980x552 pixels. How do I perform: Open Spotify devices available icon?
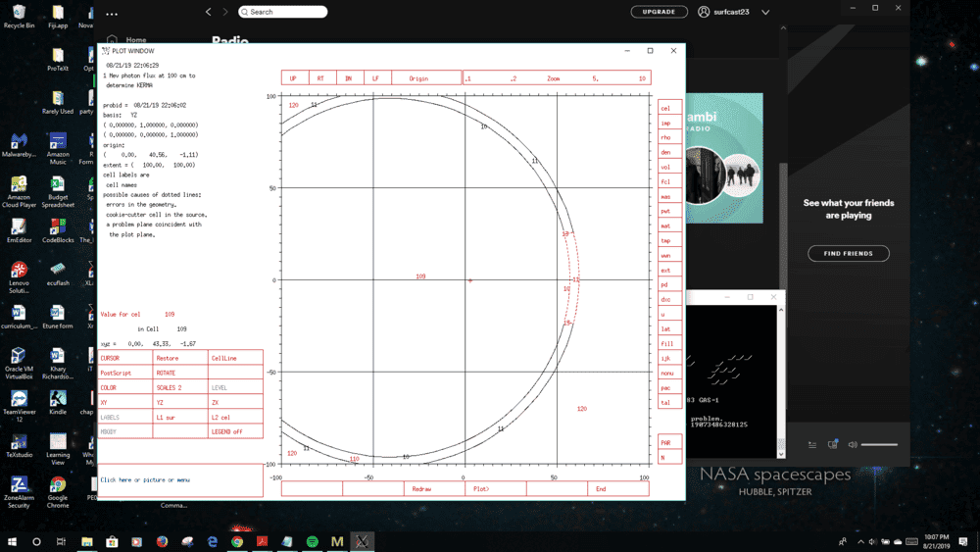point(832,444)
